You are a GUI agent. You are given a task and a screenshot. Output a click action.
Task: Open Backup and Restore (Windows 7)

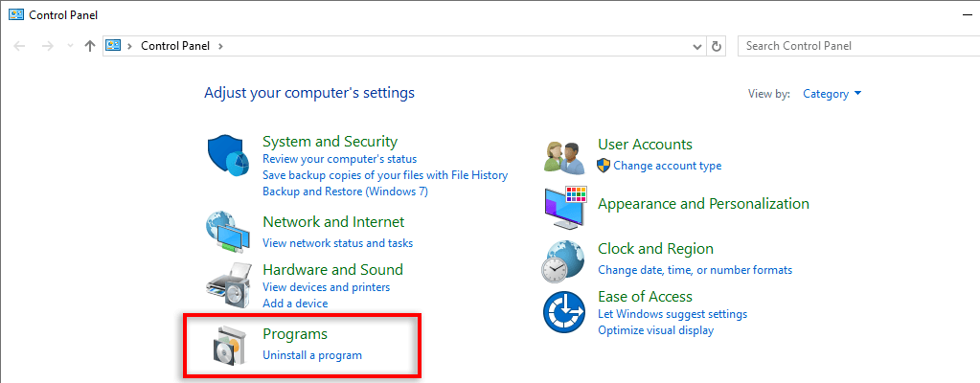345,191
